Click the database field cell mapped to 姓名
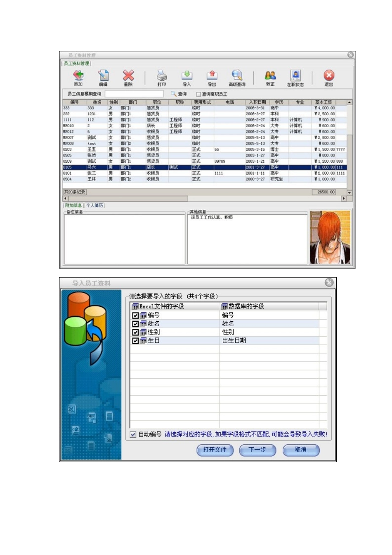The width and height of the screenshot is (392, 555). [x=269, y=324]
